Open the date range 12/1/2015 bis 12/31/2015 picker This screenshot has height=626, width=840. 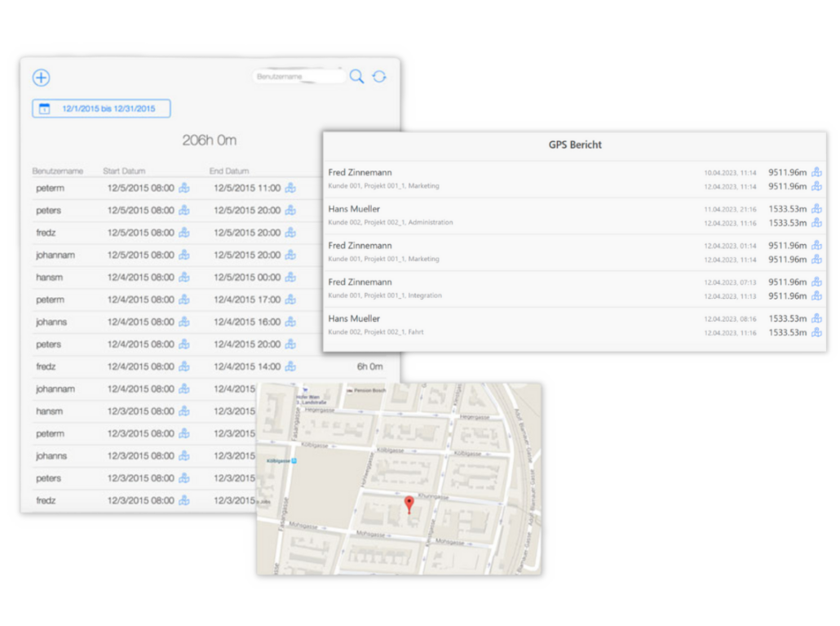[101, 109]
